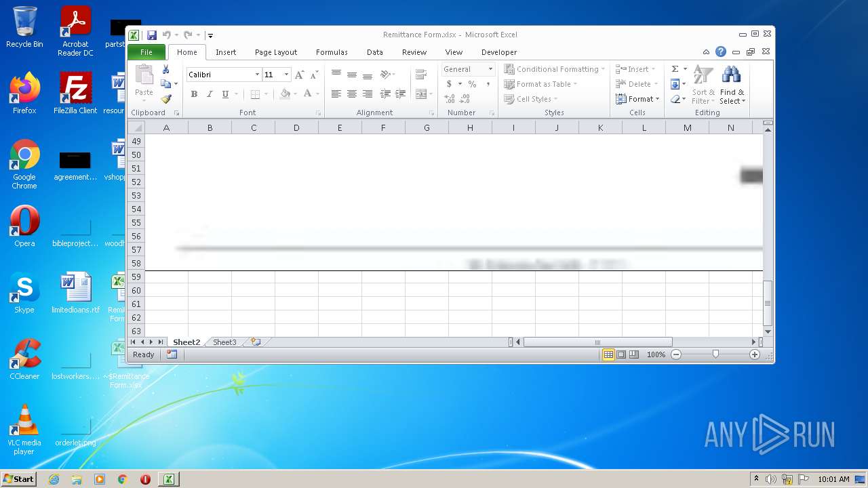Click the Clear eraser icon
This screenshot has height=488, width=868.
(675, 99)
